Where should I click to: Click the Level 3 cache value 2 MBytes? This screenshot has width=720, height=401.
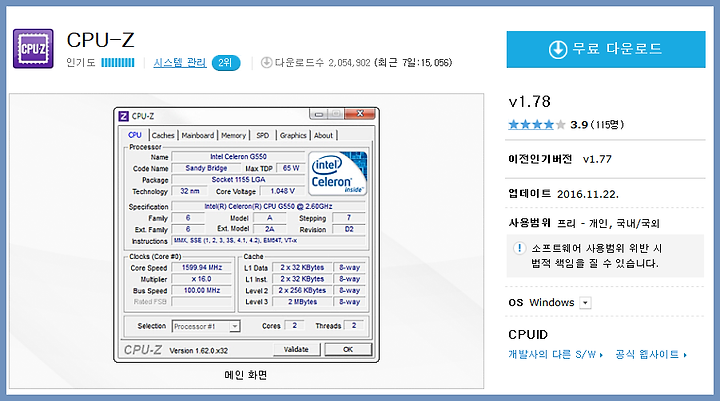[x=303, y=302]
